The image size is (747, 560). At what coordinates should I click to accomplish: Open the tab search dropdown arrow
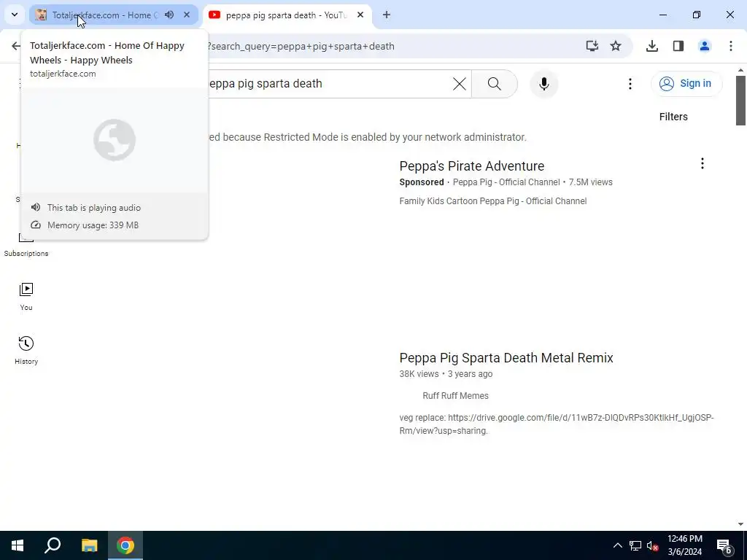tap(15, 15)
